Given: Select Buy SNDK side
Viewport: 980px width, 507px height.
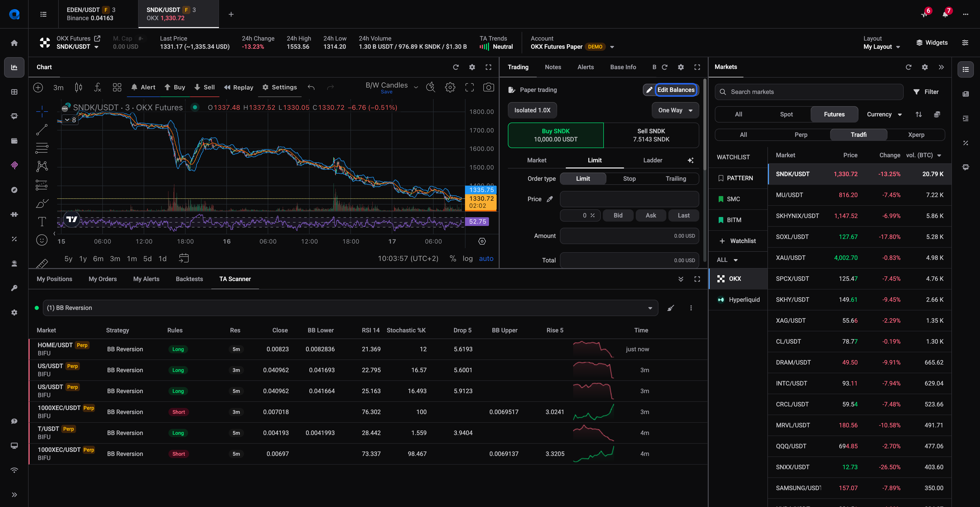Looking at the screenshot, I should (556, 135).
